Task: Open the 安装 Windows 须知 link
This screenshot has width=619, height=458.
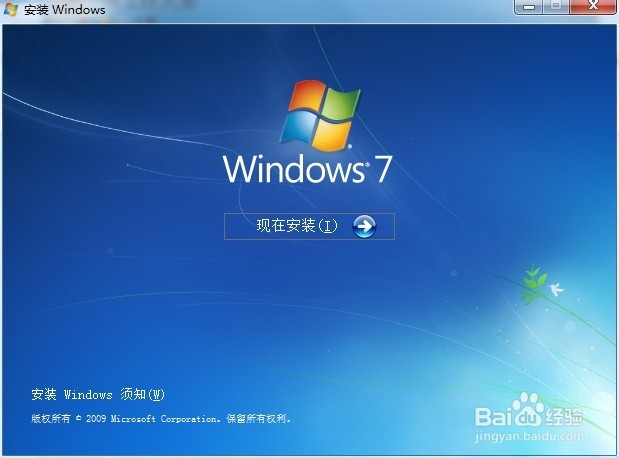Action: pyautogui.click(x=98, y=394)
